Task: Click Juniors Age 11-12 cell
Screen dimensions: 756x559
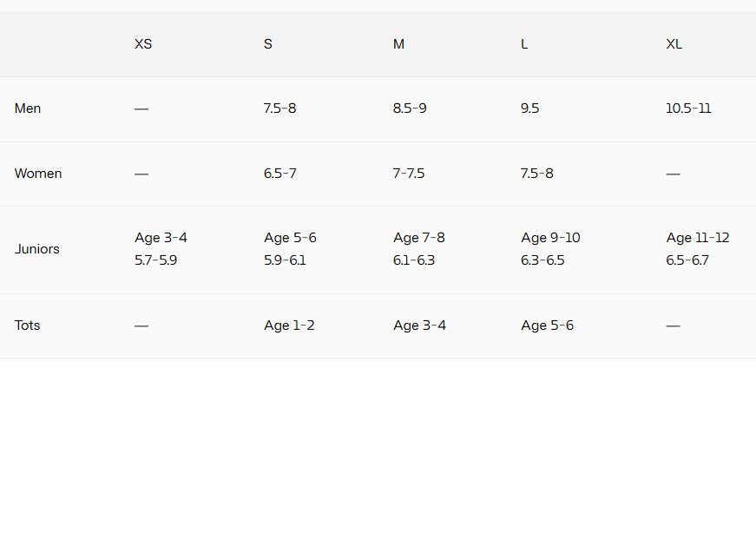Action: [698, 238]
